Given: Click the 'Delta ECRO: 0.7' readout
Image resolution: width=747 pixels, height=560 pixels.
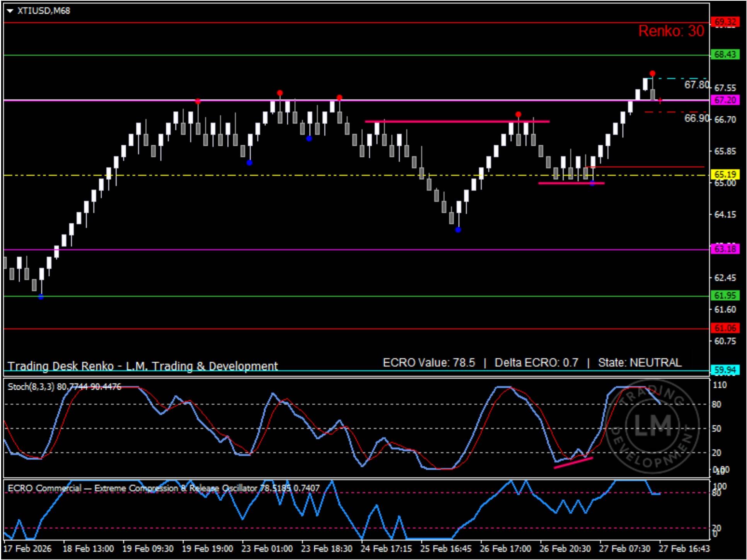Looking at the screenshot, I should coord(536,363).
